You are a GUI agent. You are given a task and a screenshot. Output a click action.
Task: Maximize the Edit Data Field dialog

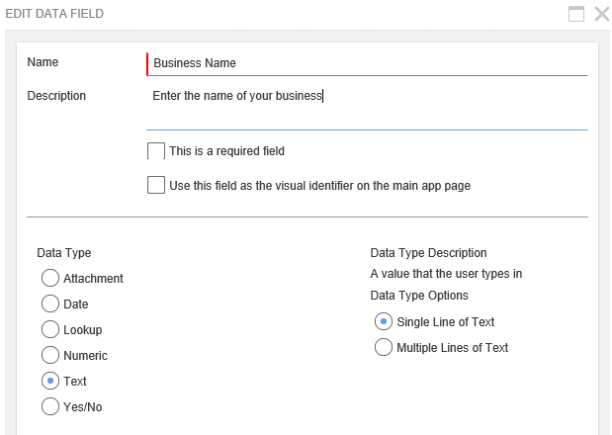coord(578,14)
